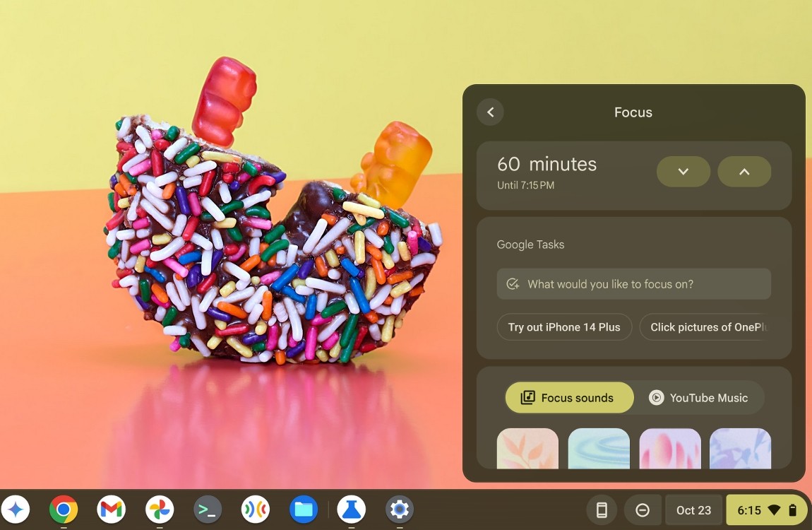Open Gmail from the shelf
Viewport: 812px width, 530px height.
point(111,510)
